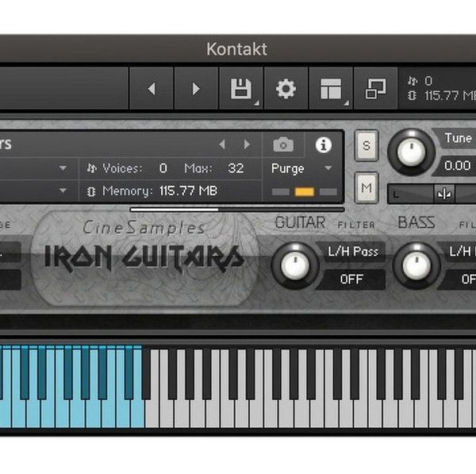This screenshot has height=474, width=476.
Task: Open the workspace layout panel menu
Action: (331, 89)
